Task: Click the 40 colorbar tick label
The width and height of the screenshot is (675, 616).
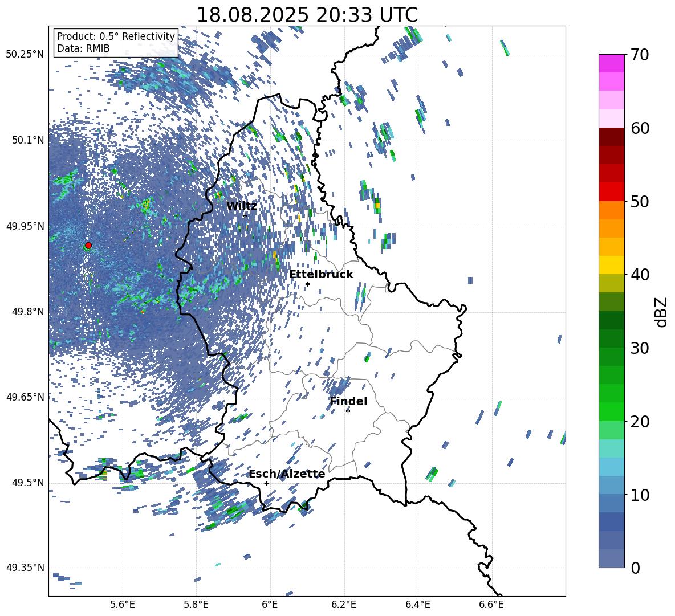Action: tap(640, 275)
